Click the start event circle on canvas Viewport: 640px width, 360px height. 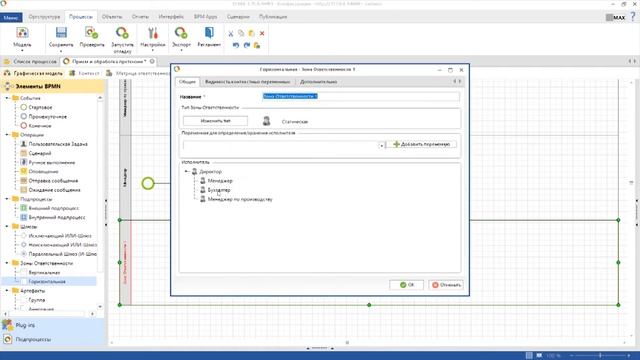pyautogui.click(x=148, y=183)
